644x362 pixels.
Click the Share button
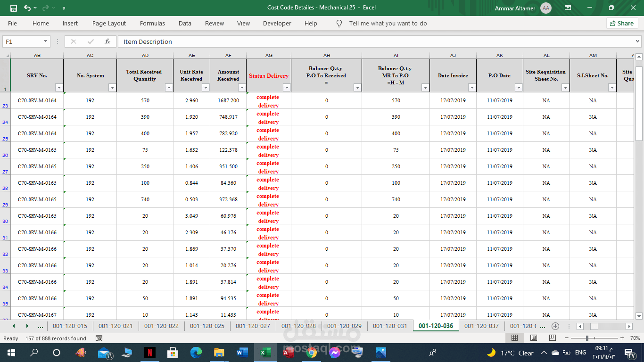click(622, 23)
